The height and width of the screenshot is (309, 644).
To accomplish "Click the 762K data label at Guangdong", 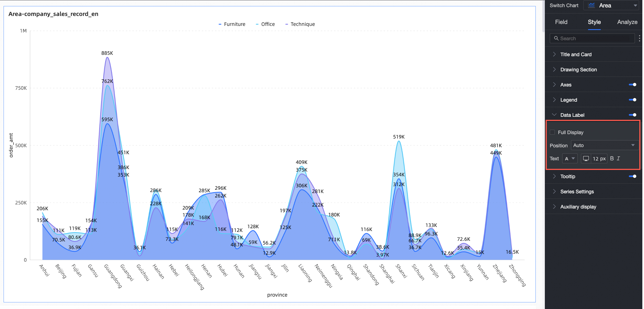I will pyautogui.click(x=107, y=81).
